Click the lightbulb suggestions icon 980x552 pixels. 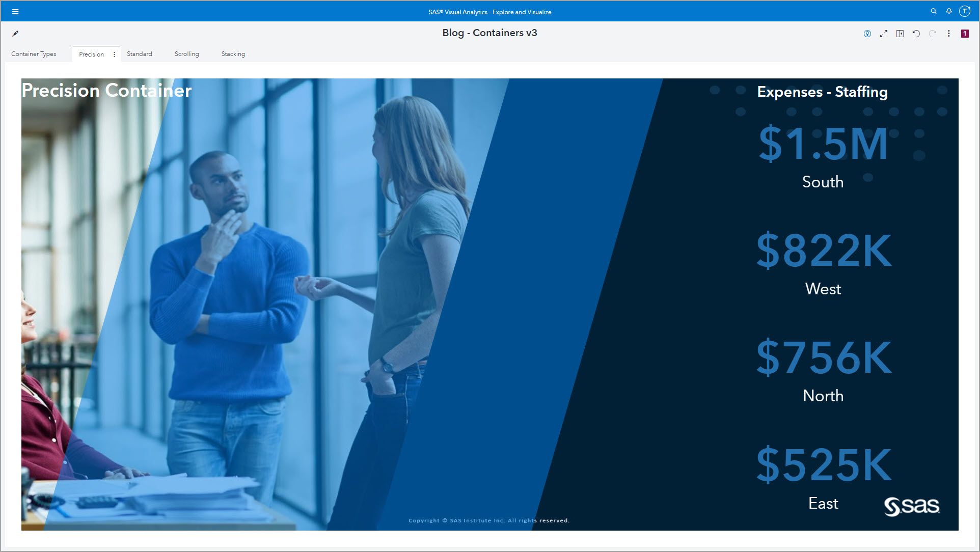867,34
